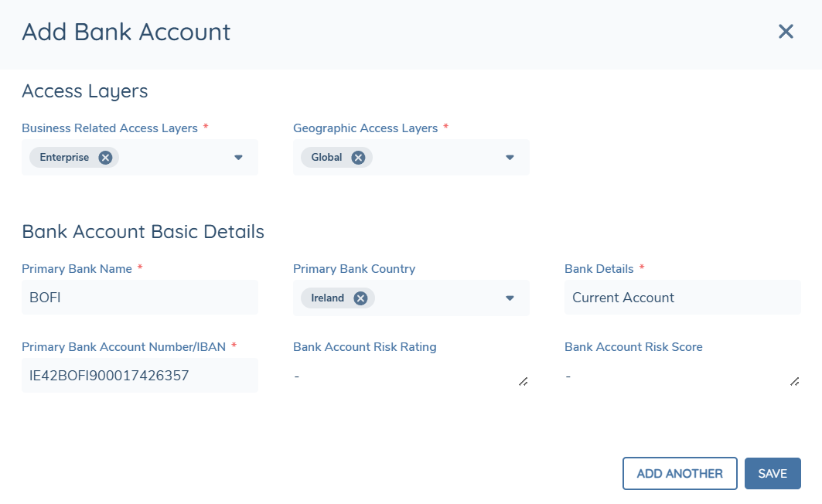Click the Access Layers section heading

pos(84,91)
